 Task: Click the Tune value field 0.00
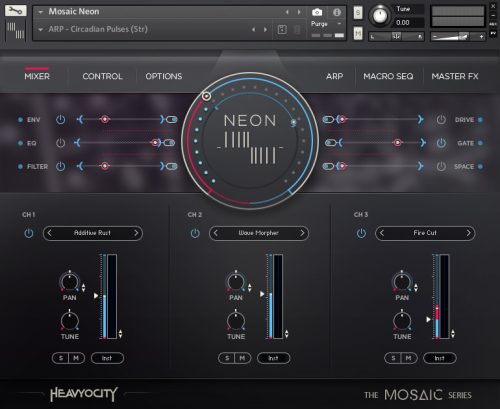(409, 23)
